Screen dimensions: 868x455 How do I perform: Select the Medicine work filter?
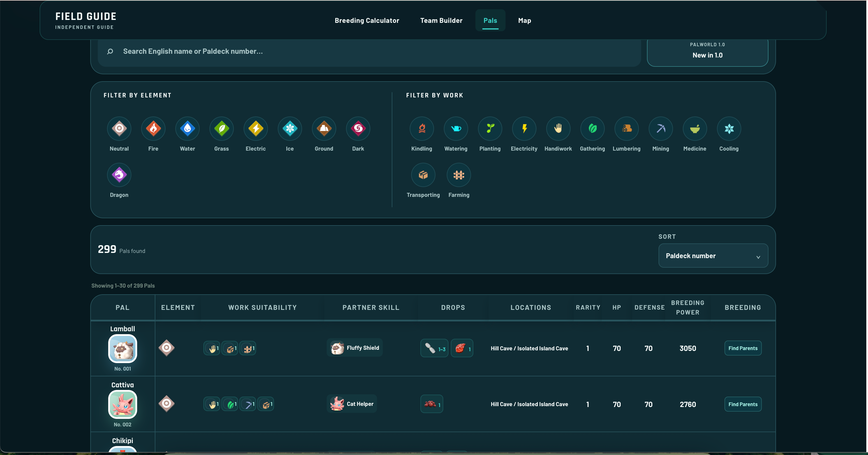coord(695,129)
